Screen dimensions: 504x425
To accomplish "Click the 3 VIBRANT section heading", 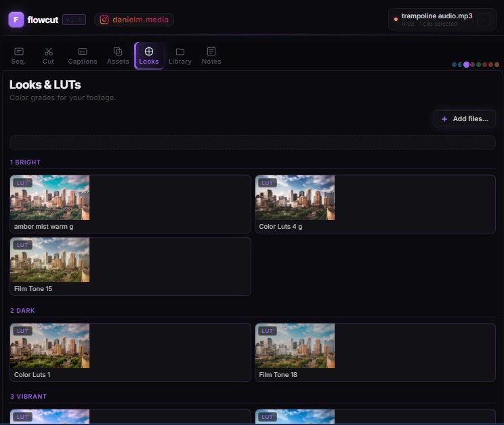I will (x=28, y=397).
